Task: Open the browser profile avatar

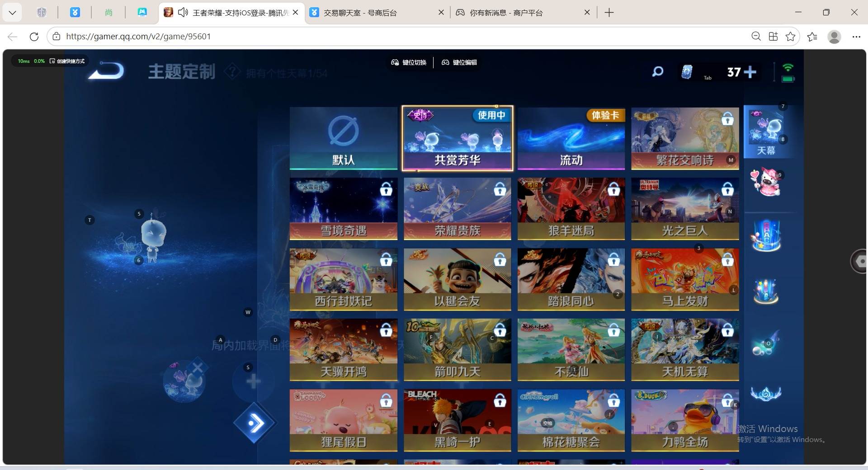Action: coord(834,37)
